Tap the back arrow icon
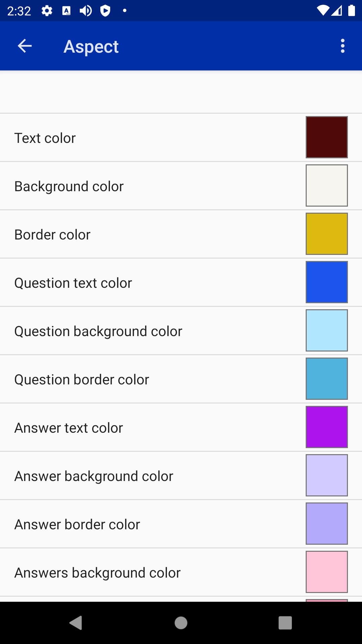This screenshot has height=644, width=362. coord(24,46)
